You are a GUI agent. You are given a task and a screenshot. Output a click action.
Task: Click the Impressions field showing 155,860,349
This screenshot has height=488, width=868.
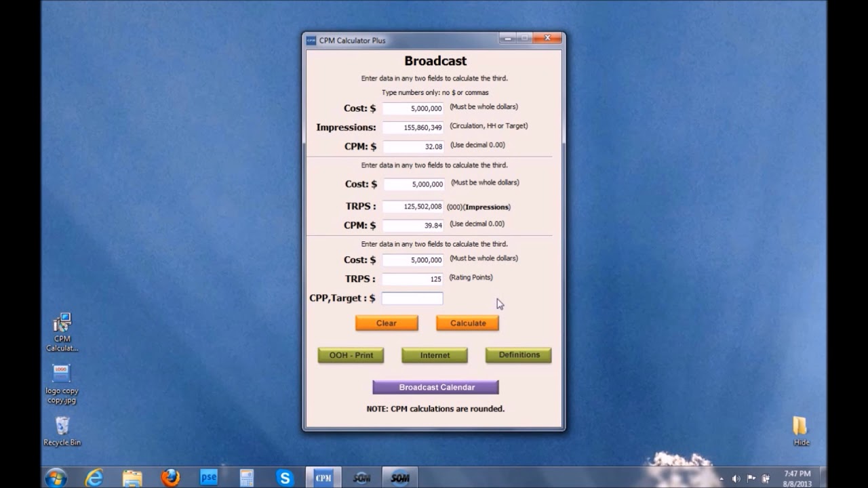click(413, 127)
